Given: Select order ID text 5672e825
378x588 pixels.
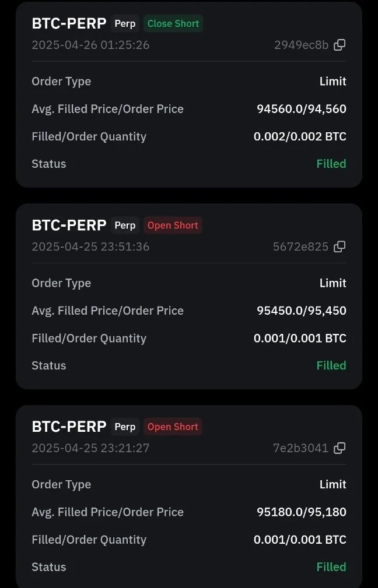Looking at the screenshot, I should pyautogui.click(x=300, y=247).
